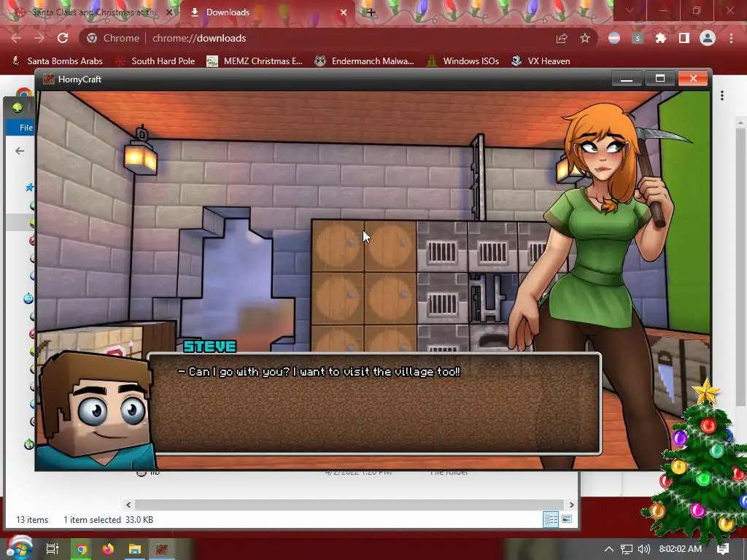Open the network tray icon
Screen dimensions: 747x560
[x=627, y=549]
